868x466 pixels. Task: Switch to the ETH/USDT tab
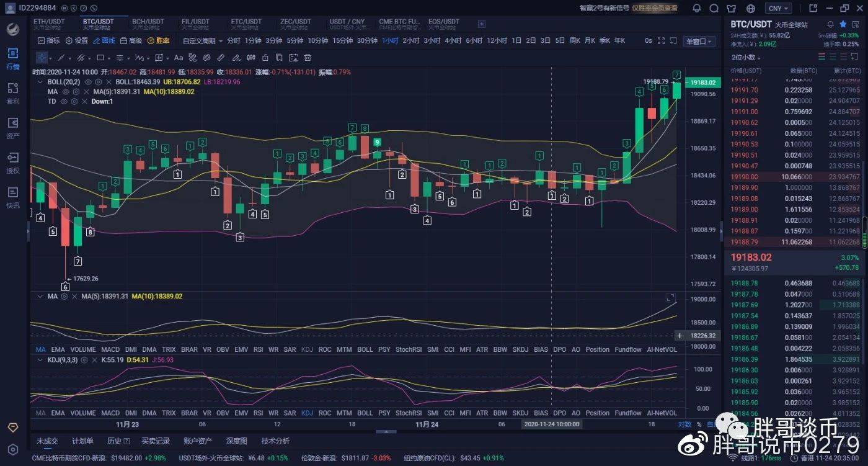[48, 24]
